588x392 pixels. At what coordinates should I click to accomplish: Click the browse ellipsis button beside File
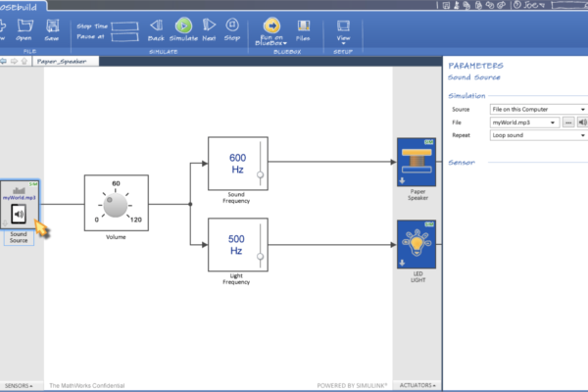[x=567, y=122]
